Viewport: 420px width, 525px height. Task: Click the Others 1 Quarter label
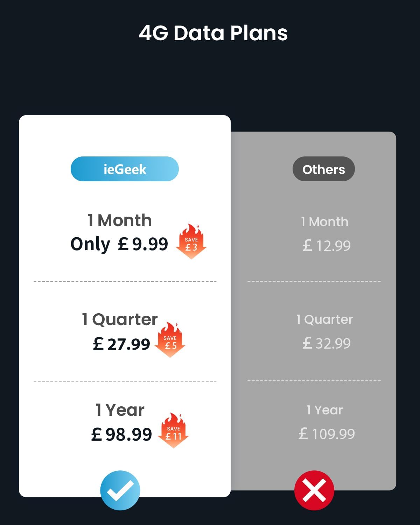pos(324,320)
